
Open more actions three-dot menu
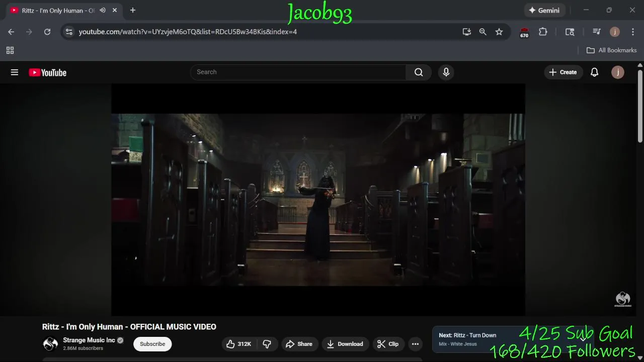[x=415, y=344]
